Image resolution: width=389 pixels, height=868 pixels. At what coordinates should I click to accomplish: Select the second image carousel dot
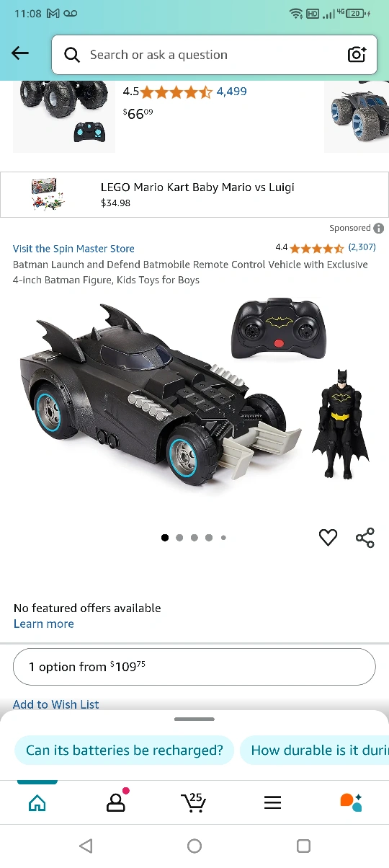179,537
